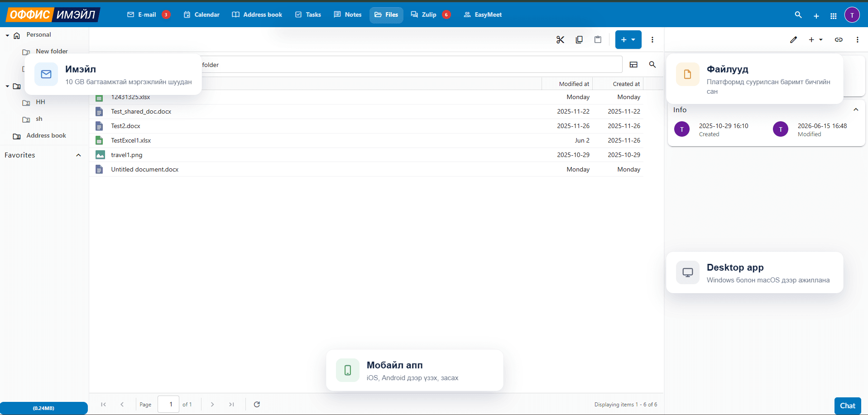
Task: Open the Calendar tab
Action: pos(201,15)
